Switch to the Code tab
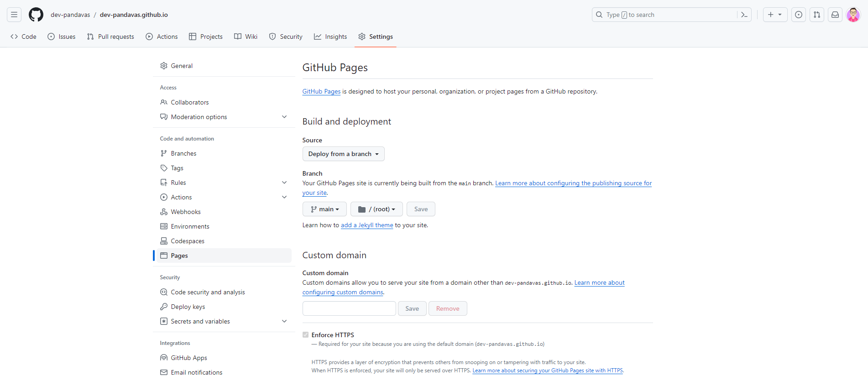The width and height of the screenshot is (868, 386). [23, 37]
